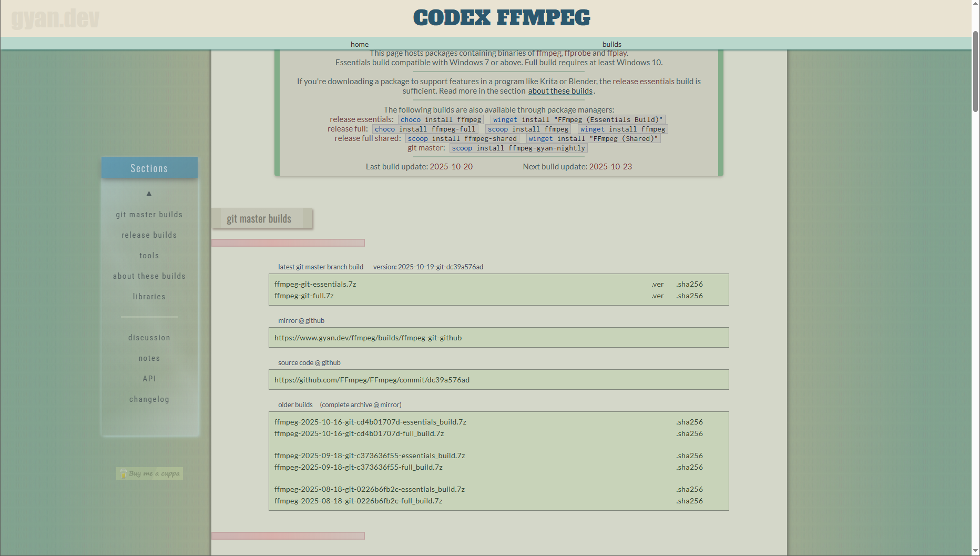980x556 pixels.
Task: Download 2025-08-18 0226b6fb2c essentials build
Action: (370, 489)
